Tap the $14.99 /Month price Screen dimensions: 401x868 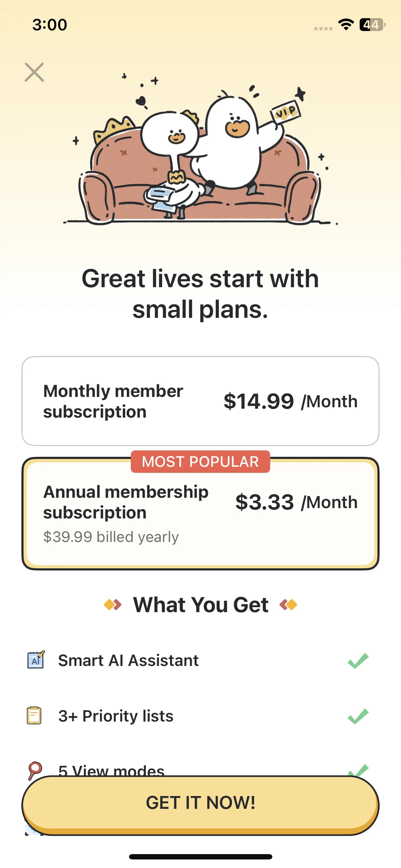click(290, 401)
